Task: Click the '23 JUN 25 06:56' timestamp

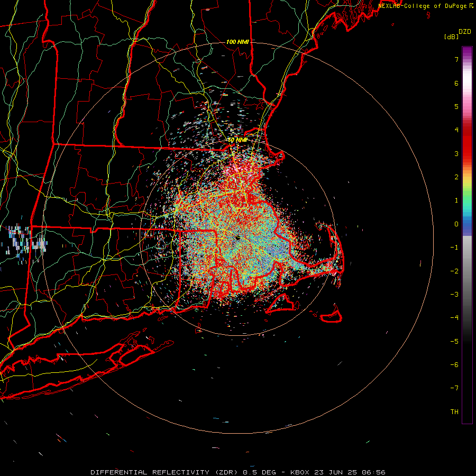Action: click(x=349, y=472)
